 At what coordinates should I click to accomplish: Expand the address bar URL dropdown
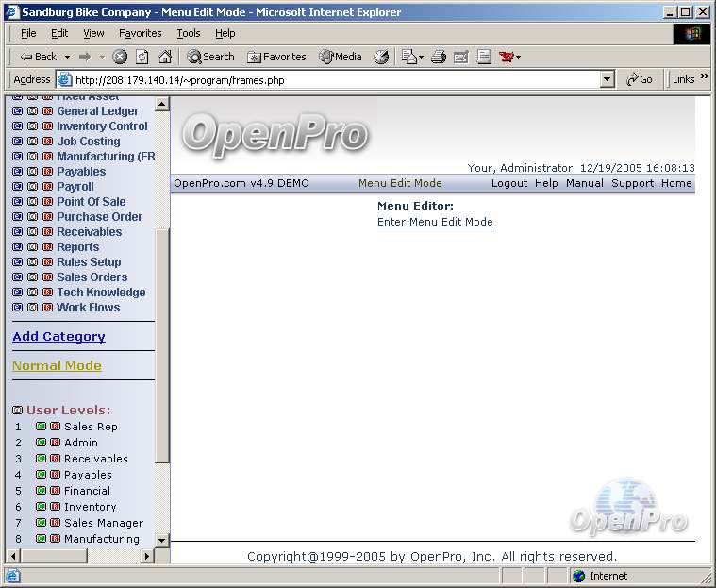pyautogui.click(x=608, y=80)
